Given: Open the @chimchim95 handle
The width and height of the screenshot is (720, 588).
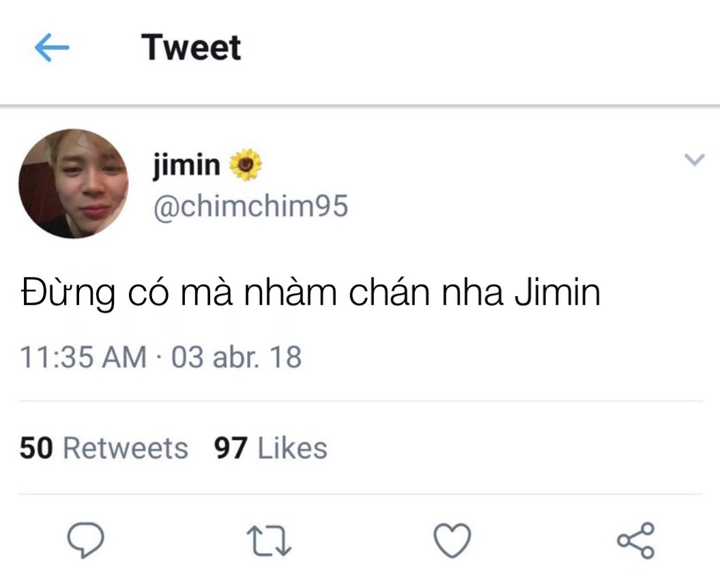Looking at the screenshot, I should pyautogui.click(x=250, y=206).
